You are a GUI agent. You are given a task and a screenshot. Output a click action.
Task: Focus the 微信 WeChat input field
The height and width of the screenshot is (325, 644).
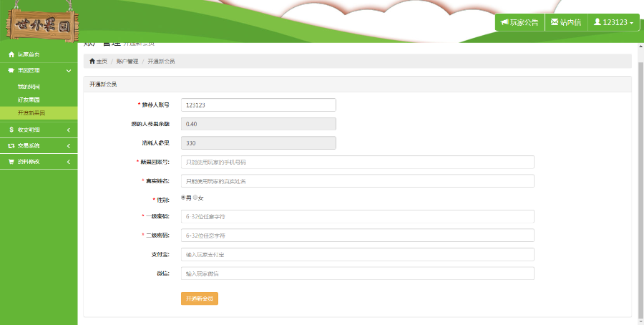point(357,273)
